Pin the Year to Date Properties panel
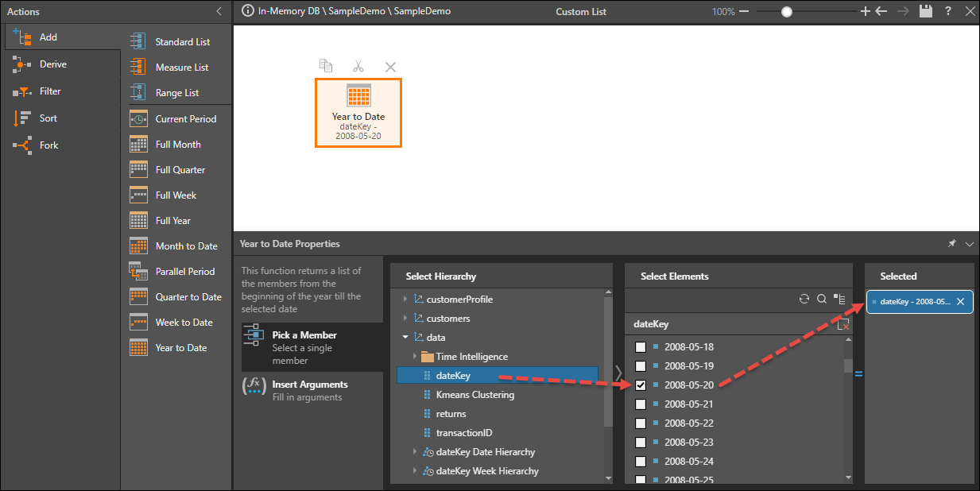980x491 pixels. click(x=952, y=244)
